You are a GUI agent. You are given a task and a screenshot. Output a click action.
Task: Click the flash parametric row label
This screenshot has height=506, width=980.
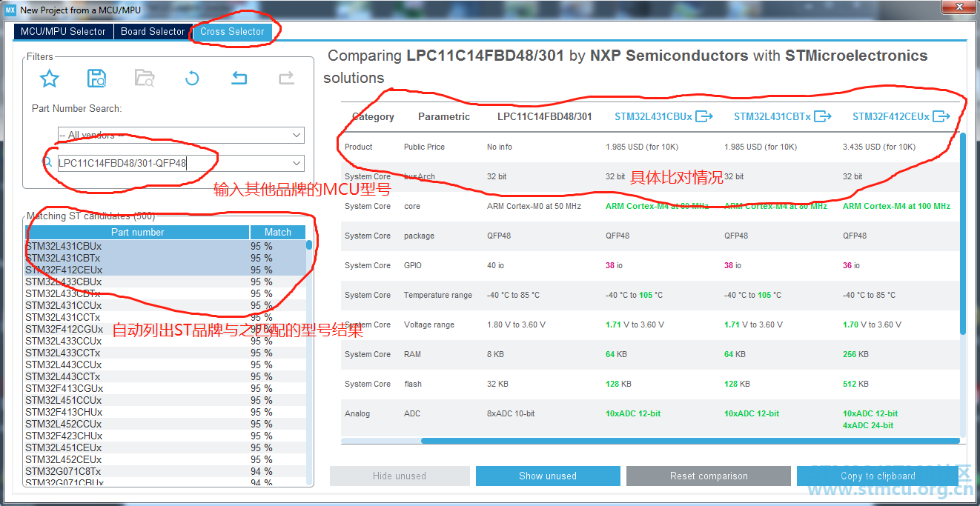413,384
